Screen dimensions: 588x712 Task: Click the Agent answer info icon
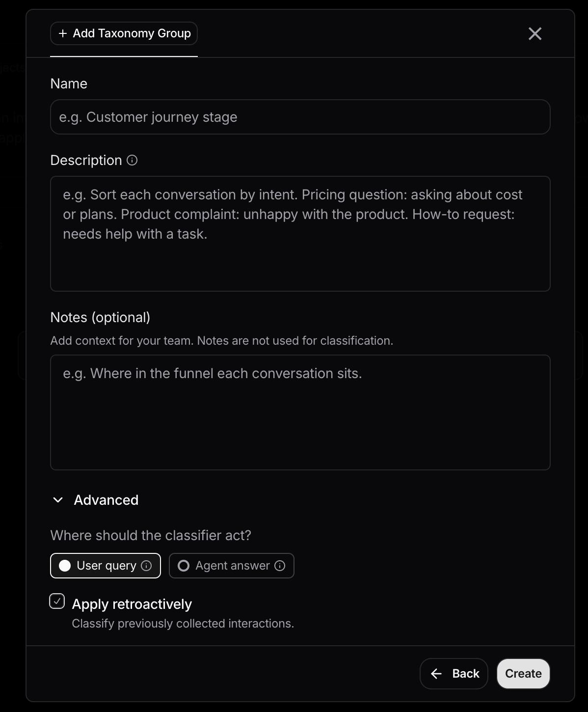coord(280,566)
